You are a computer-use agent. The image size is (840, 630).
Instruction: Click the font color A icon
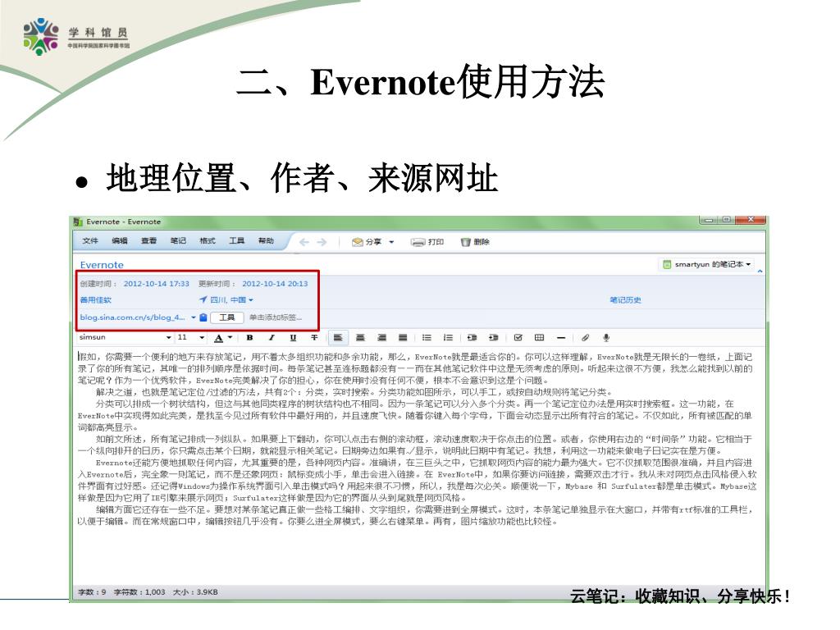point(218,338)
